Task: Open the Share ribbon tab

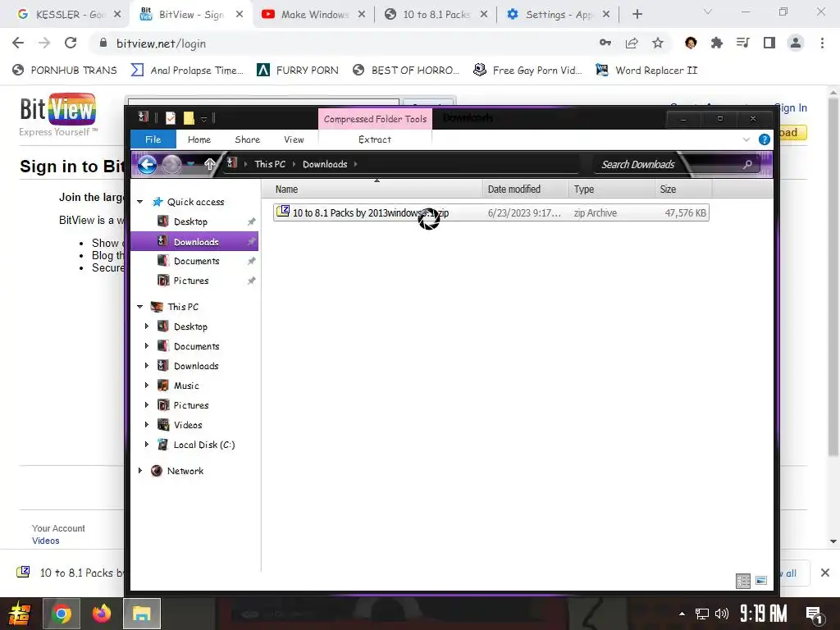Action: (248, 139)
